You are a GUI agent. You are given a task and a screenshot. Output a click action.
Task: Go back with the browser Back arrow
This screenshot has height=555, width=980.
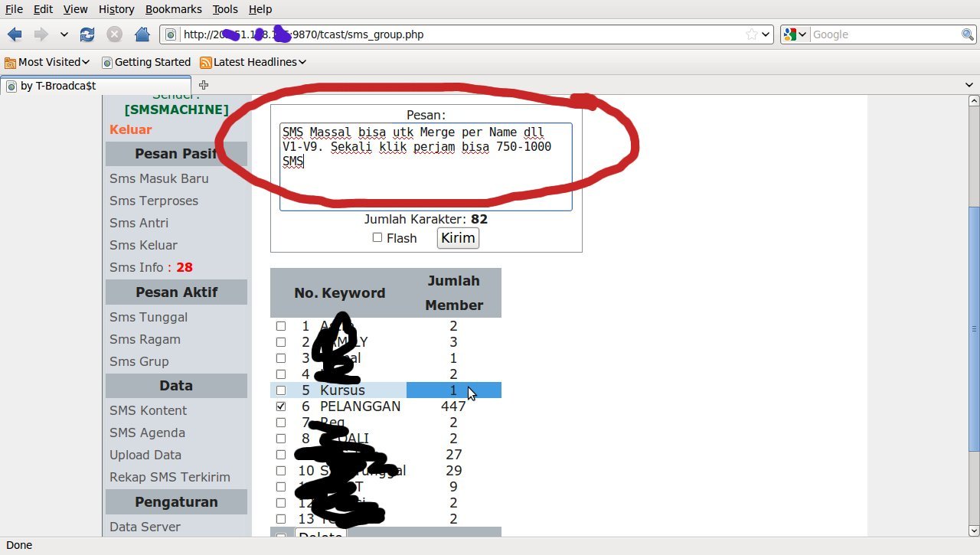click(x=15, y=34)
